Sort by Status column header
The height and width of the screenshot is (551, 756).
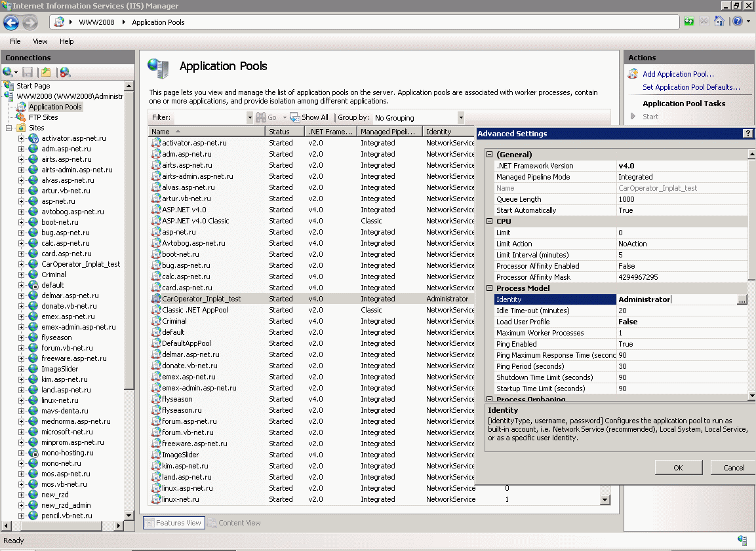click(285, 132)
